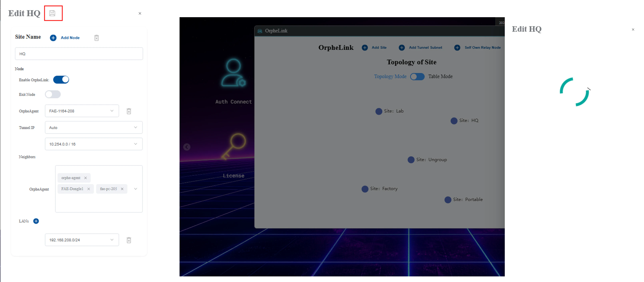Select the Site: Ungroup topology node
Image resolution: width=644 pixels, height=282 pixels.
[411, 160]
